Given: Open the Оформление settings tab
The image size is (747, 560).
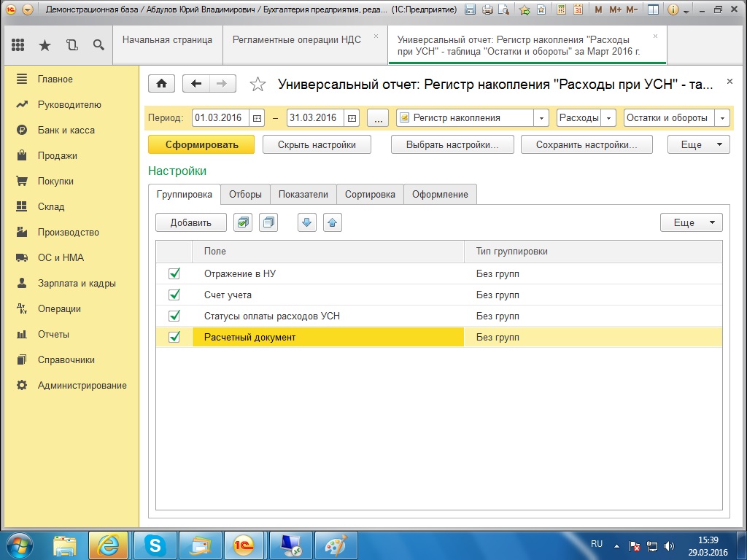Looking at the screenshot, I should pyautogui.click(x=440, y=194).
